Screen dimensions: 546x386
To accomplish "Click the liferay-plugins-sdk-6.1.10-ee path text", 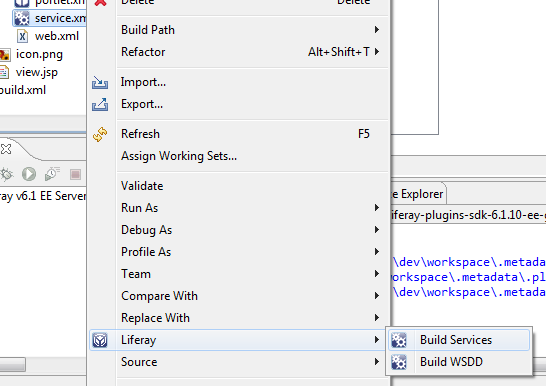I will click(x=468, y=215).
